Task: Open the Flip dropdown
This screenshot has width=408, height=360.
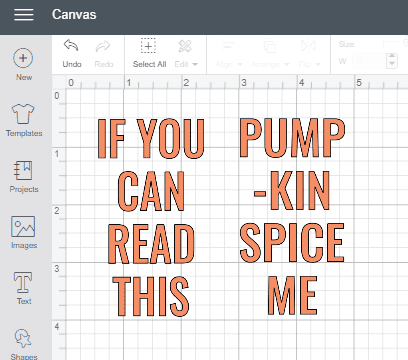Action: (x=309, y=54)
